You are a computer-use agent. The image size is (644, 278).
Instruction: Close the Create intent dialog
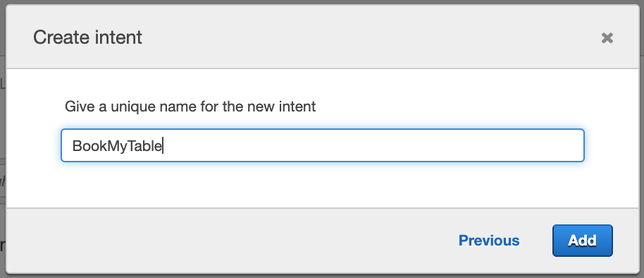[607, 38]
